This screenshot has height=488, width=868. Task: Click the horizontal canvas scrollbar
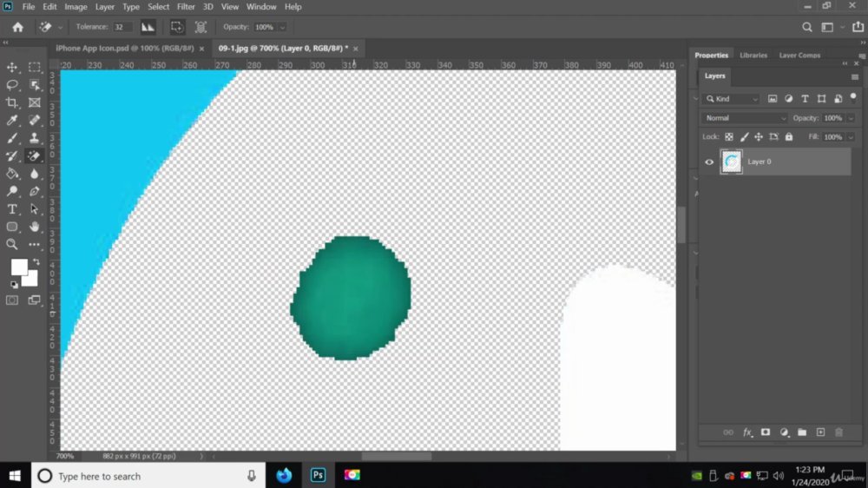pos(397,457)
